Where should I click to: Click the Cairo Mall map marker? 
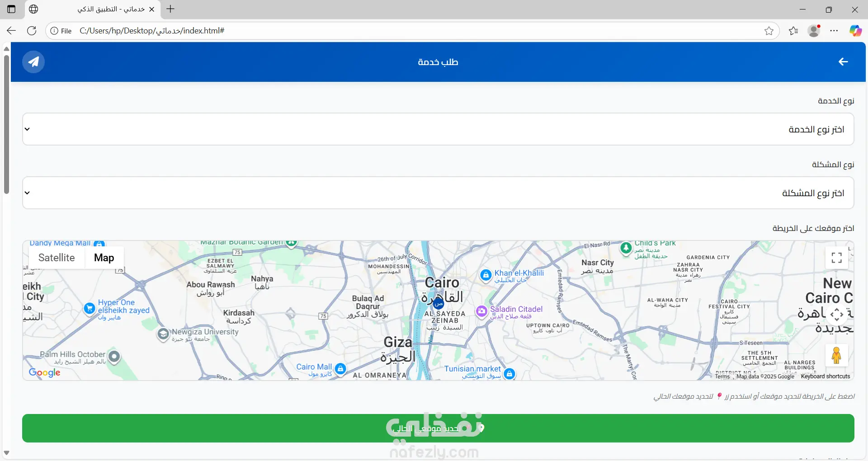[340, 369]
